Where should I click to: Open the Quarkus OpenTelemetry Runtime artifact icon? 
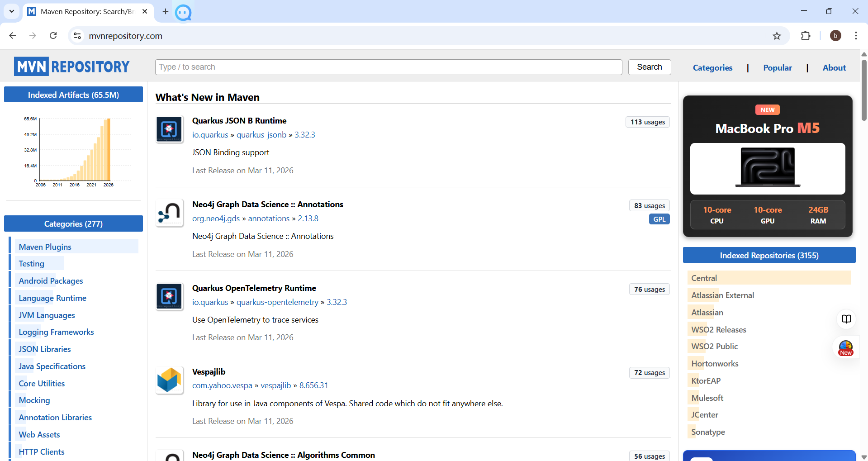pos(169,296)
